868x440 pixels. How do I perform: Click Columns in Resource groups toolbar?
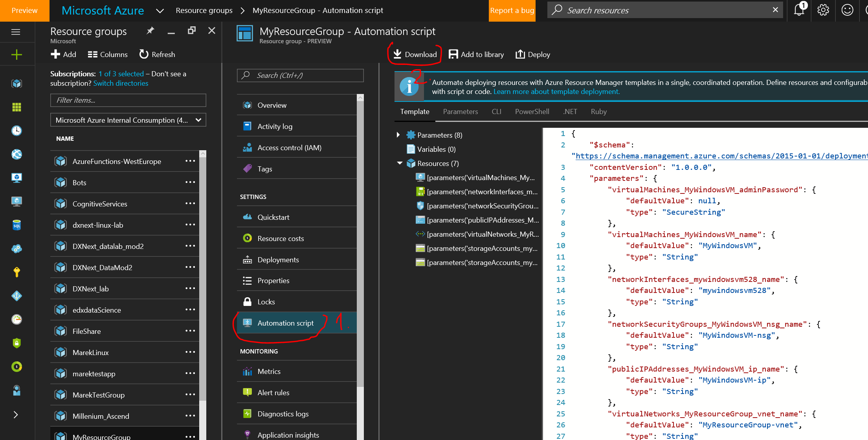coord(108,55)
